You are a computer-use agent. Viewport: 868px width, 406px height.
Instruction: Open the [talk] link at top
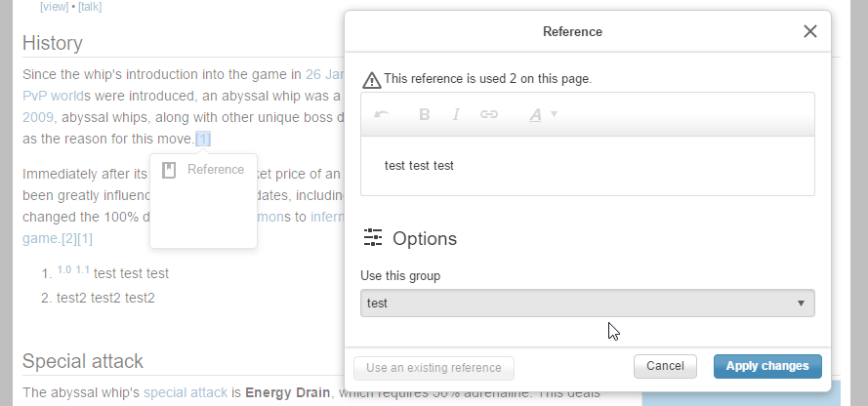tap(90, 6)
